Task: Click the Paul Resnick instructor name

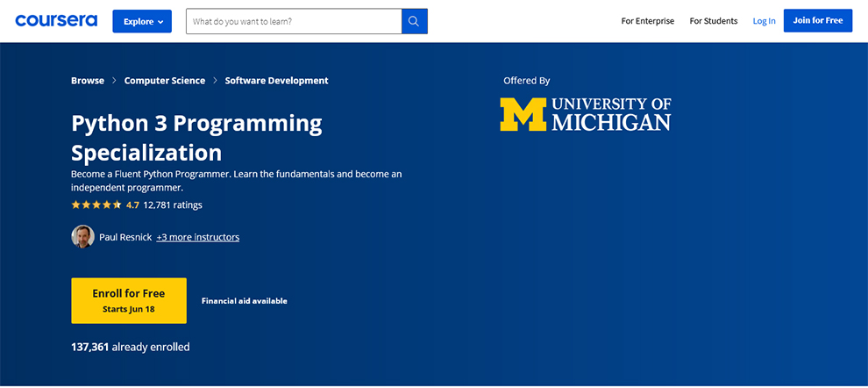Action: pyautogui.click(x=125, y=237)
